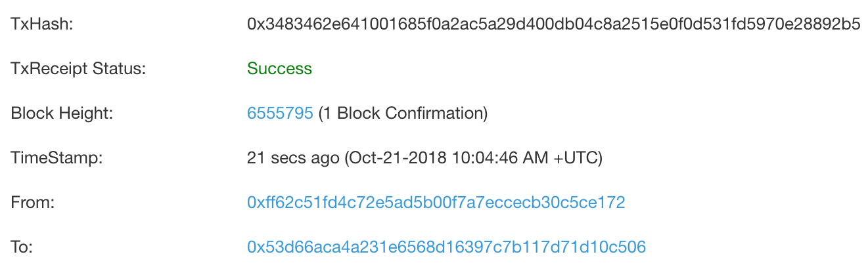Click the "21 secs ago" text
This screenshot has height=269, width=868.
pos(292,158)
